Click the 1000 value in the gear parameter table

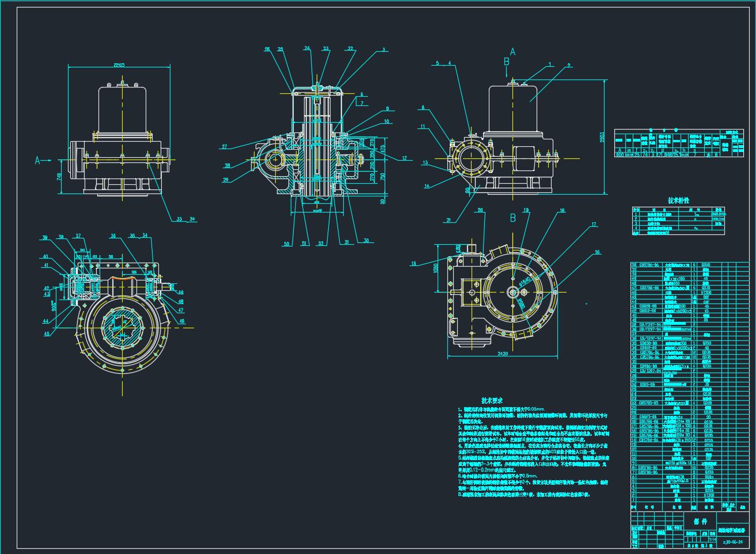(620, 154)
